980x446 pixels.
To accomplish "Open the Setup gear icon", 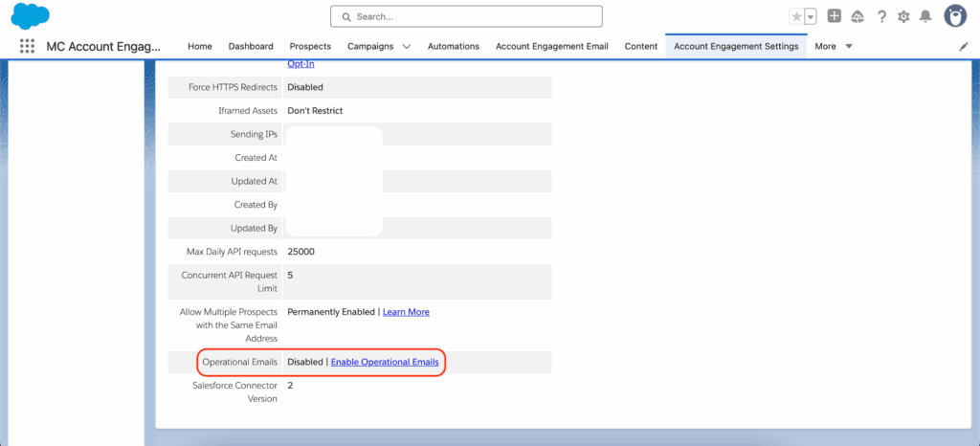I will 903,17.
